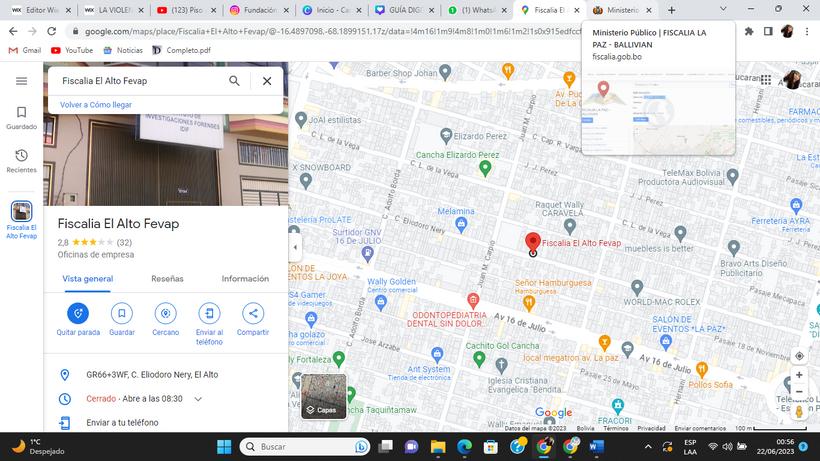Open the Guardado saved places panel
This screenshot has width=820, height=461.
click(x=21, y=118)
